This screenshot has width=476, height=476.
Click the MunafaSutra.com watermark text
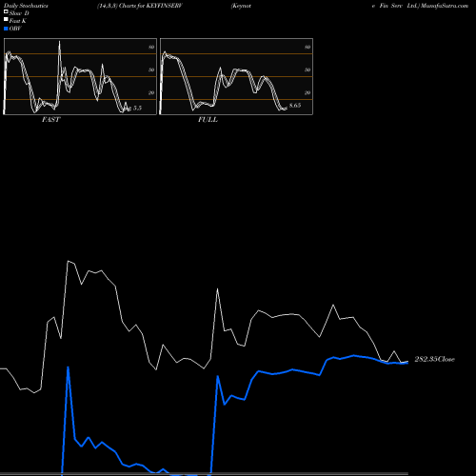[445, 6]
